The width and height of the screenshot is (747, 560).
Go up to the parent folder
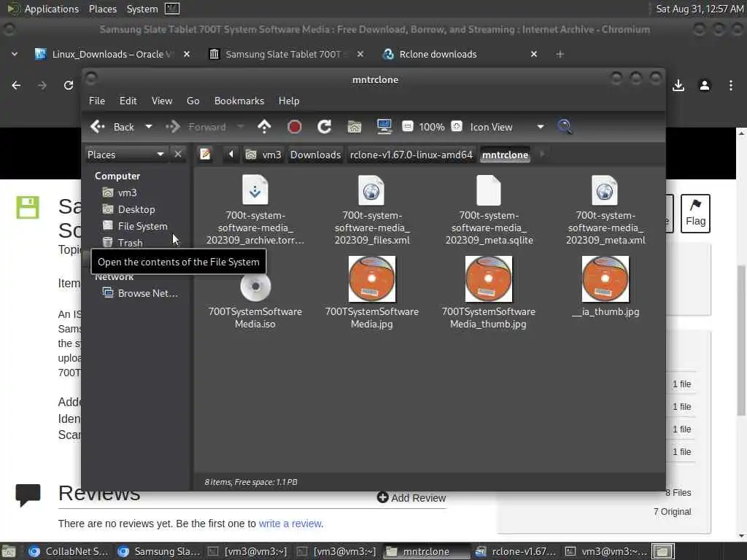click(x=264, y=127)
